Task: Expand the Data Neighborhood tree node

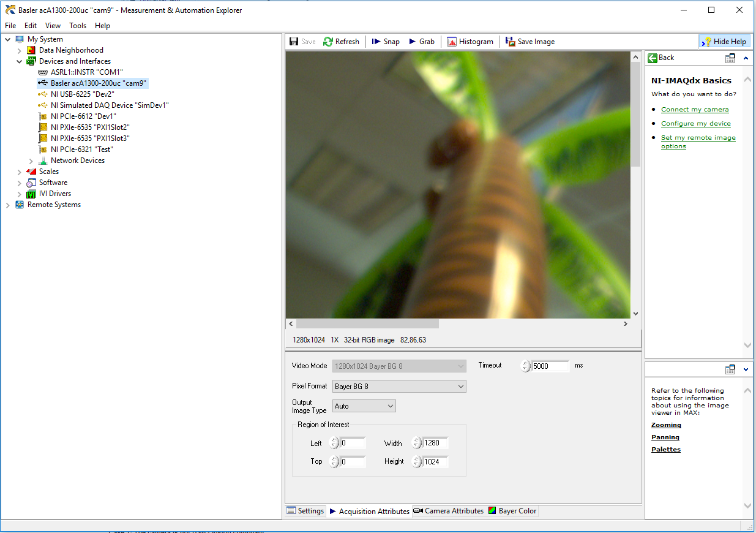Action: [x=20, y=50]
